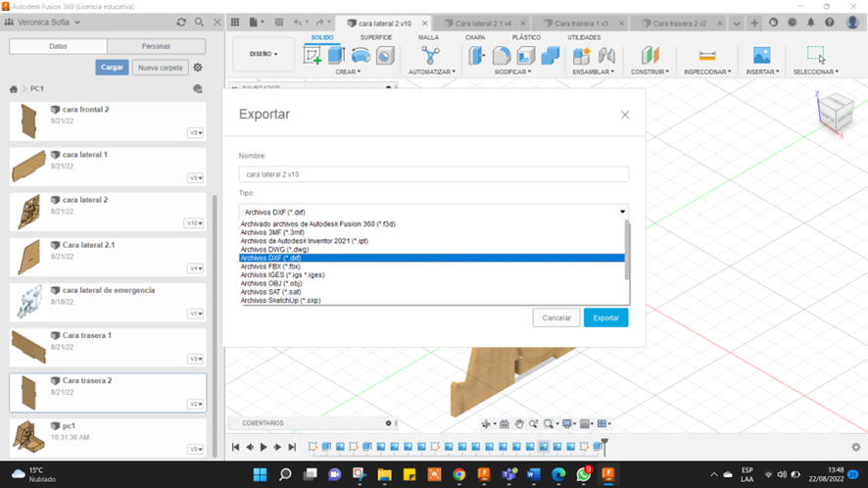Click the Hole tool icon
The image size is (868, 488).
coord(385,56)
